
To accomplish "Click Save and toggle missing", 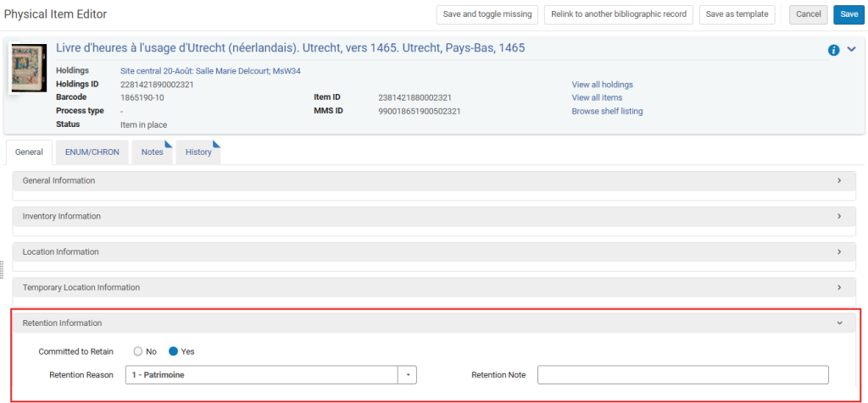I will (x=487, y=14).
